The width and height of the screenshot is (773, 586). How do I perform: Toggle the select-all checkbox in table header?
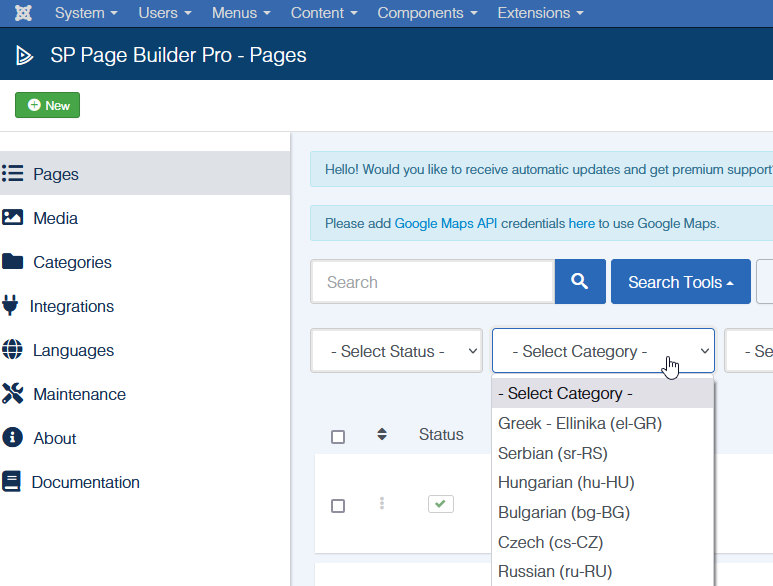[338, 436]
